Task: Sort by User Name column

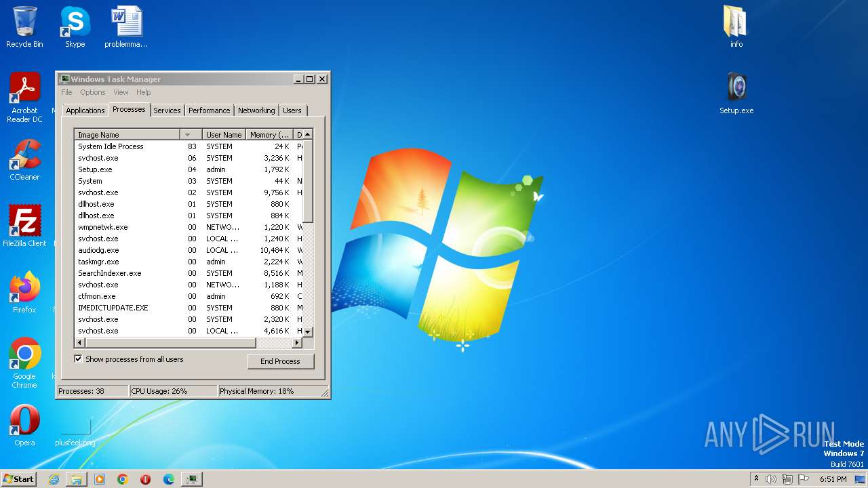Action: point(224,135)
